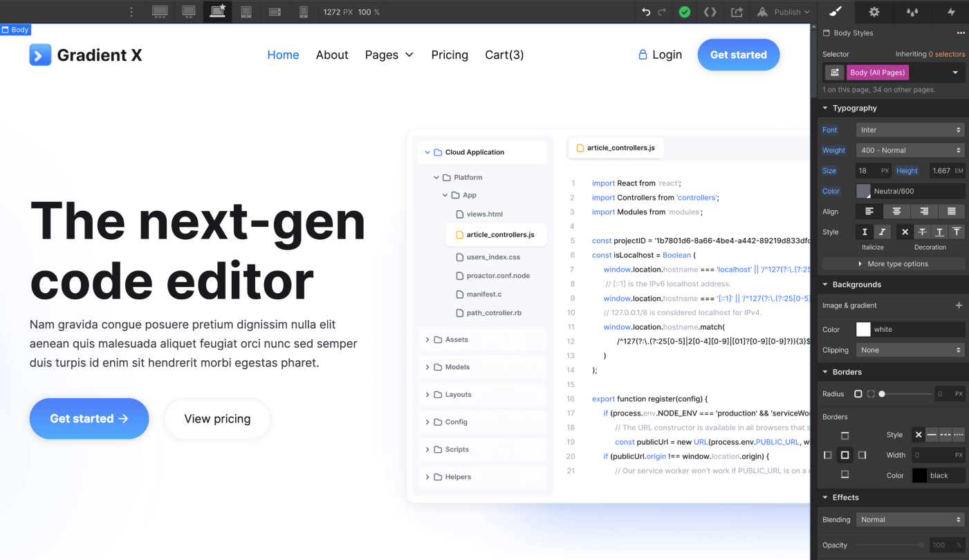Viewport: 969px width, 560px height.
Task: Switch to mobile portrait breakpoint
Action: click(304, 12)
